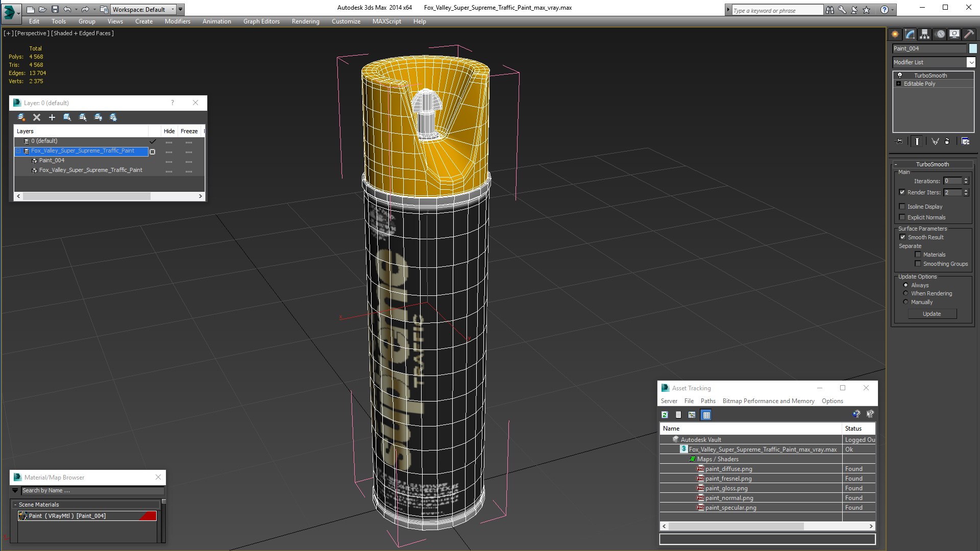The width and height of the screenshot is (980, 551).
Task: Click the Subscription Center key icon
Action: click(842, 10)
